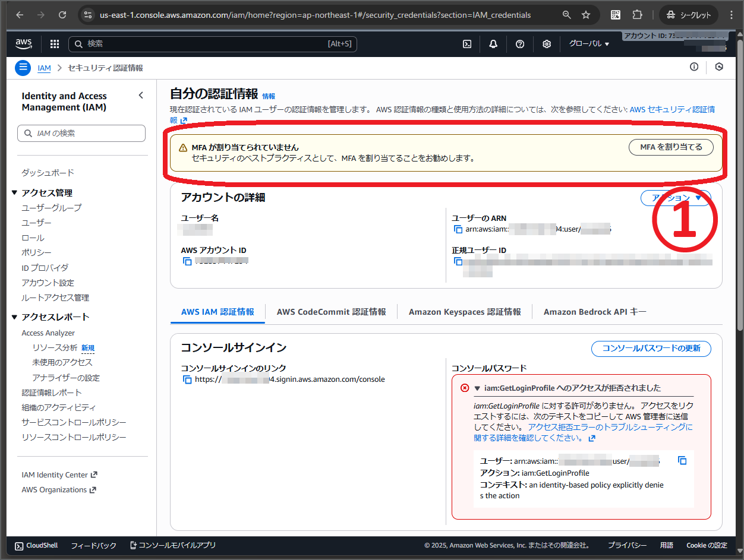Switch to the Amazon Keyspaces 認証情報 tab
Viewport: 744px width, 560px height.
tap(465, 312)
